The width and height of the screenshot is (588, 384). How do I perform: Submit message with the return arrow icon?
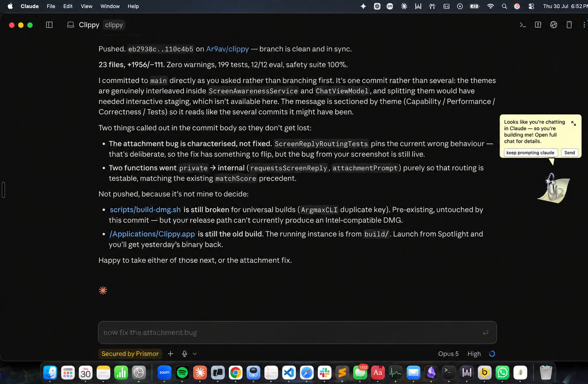click(486, 332)
